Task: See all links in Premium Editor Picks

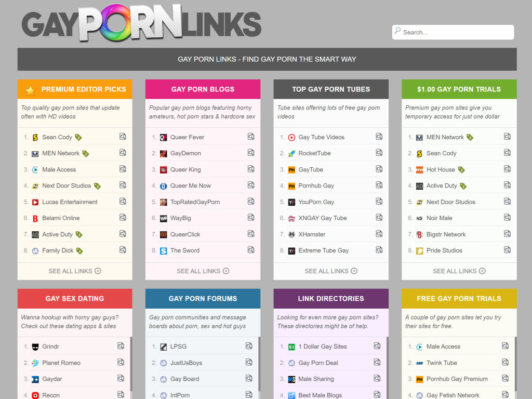Action: coord(75,271)
